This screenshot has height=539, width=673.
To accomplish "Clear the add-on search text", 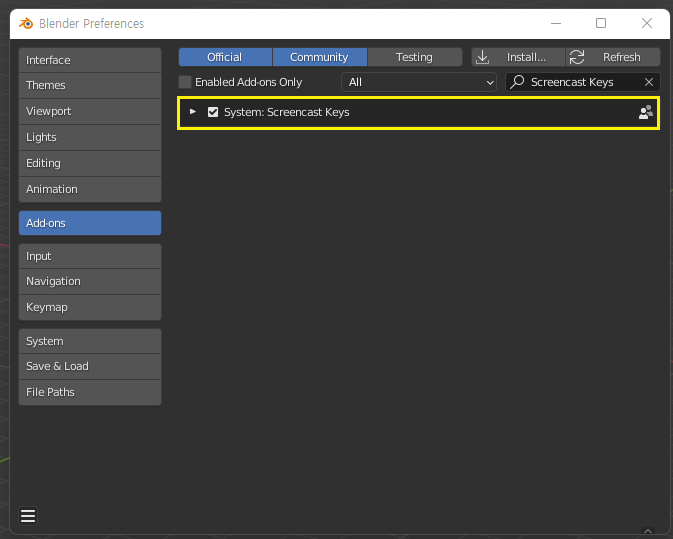I will [649, 82].
